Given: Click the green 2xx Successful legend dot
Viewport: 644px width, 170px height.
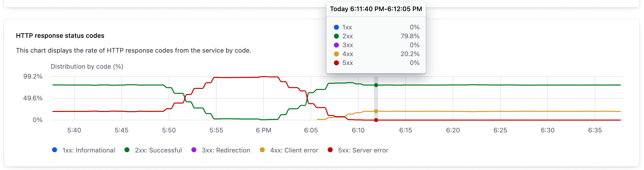Looking at the screenshot, I should (x=127, y=150).
